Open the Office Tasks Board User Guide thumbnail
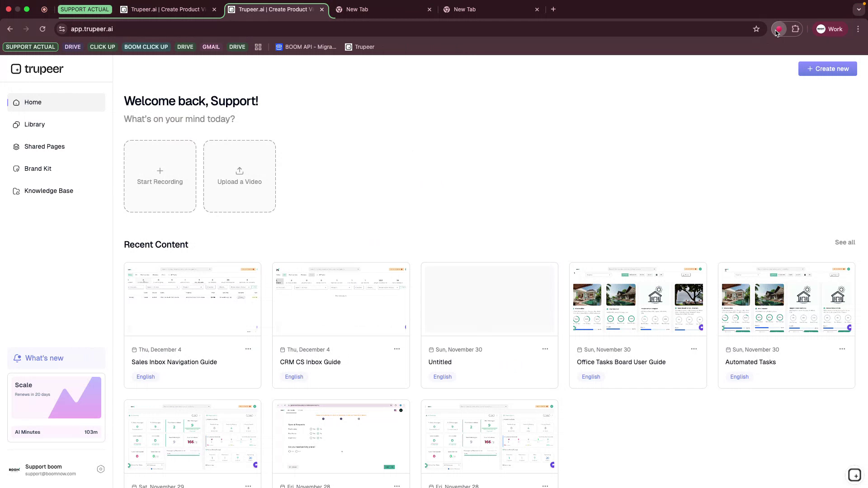The height and width of the screenshot is (488, 868). pos(637,299)
